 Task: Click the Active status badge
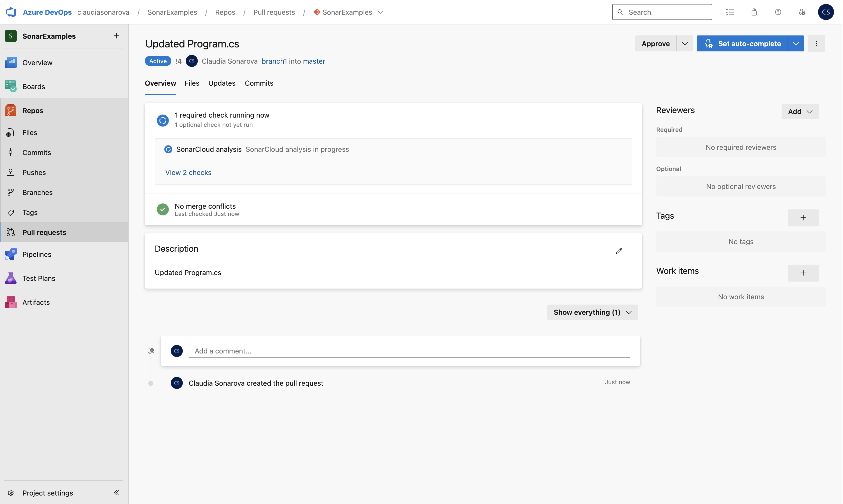(x=158, y=61)
